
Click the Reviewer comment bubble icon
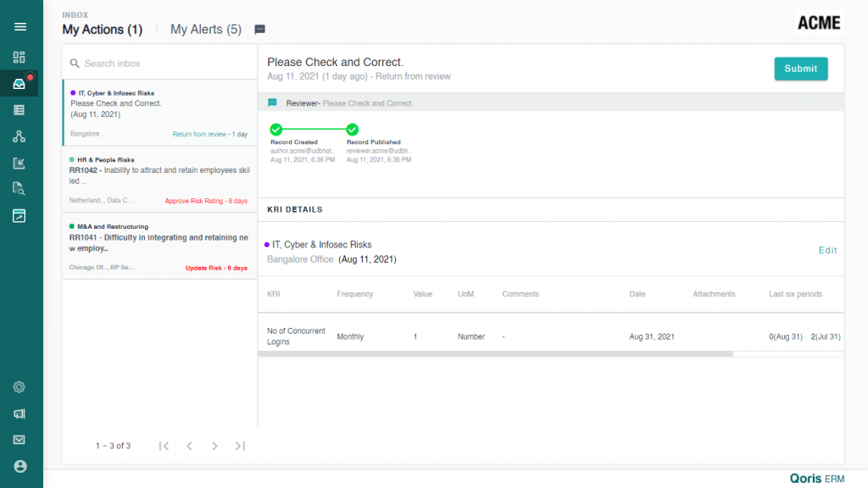tap(272, 103)
